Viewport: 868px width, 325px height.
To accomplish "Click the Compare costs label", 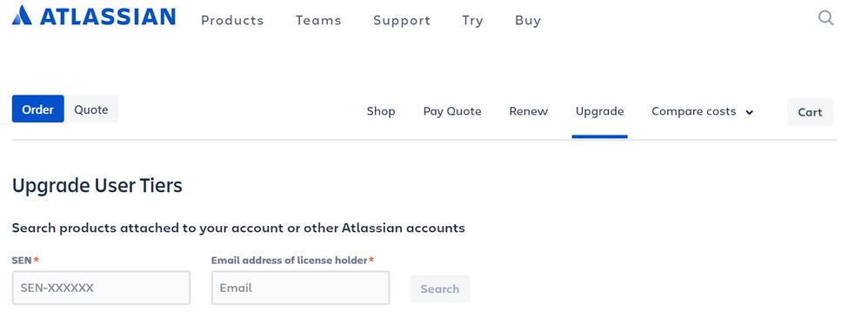I will (x=694, y=111).
